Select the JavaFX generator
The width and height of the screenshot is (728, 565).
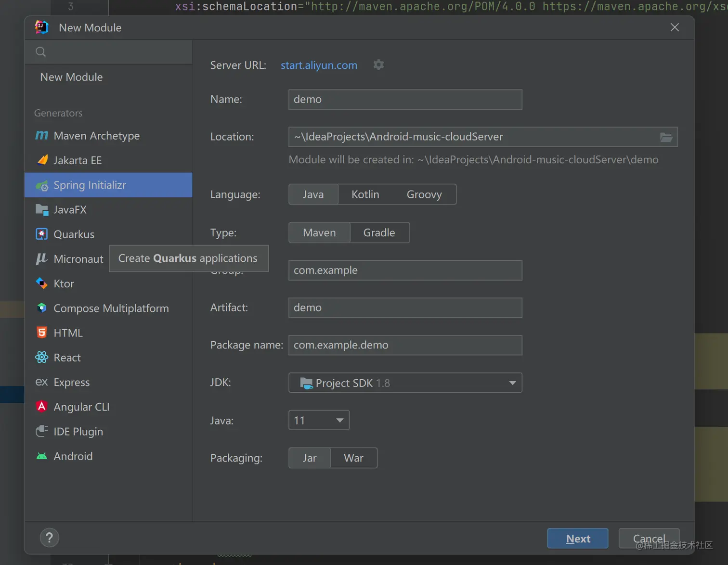click(x=108, y=210)
